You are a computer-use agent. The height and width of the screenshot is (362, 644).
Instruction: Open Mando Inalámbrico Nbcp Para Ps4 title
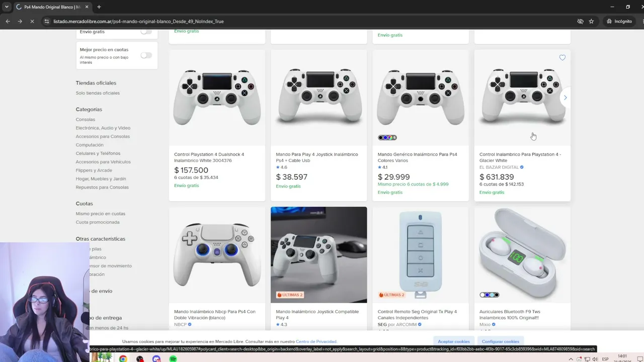[x=215, y=315]
